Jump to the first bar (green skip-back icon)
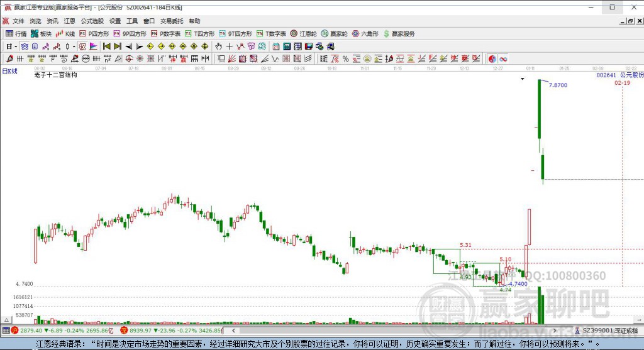 click(107, 46)
